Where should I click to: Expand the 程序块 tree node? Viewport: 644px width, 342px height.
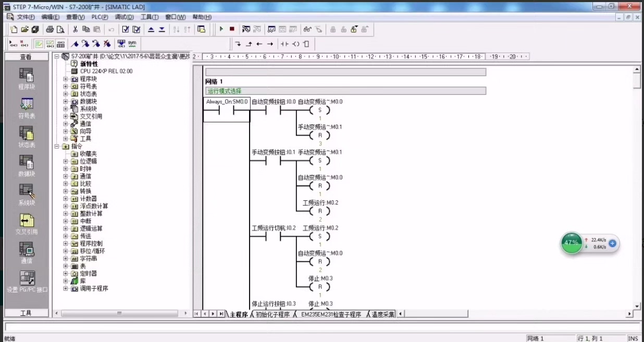[66, 79]
